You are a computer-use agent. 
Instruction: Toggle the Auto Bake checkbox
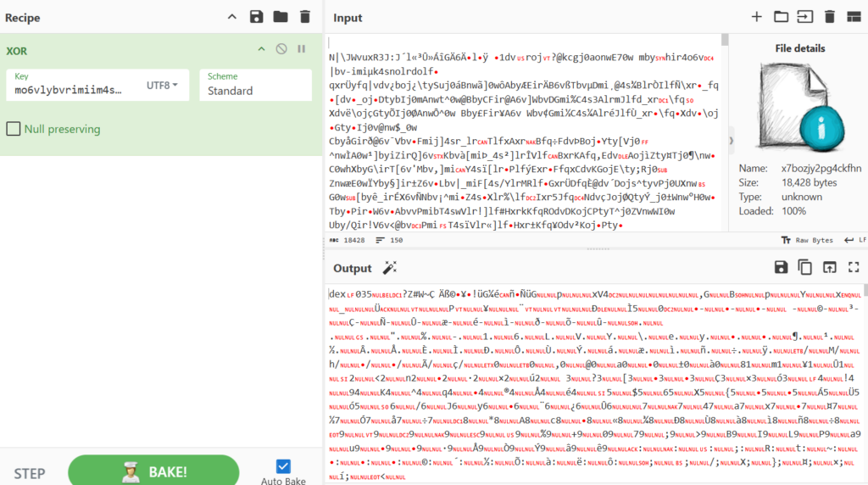click(x=283, y=465)
